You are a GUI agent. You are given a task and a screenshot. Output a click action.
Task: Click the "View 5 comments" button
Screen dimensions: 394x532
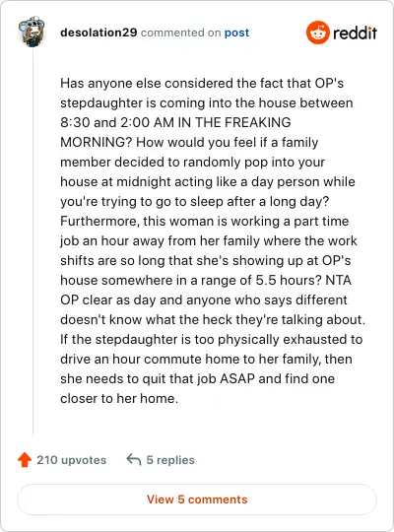pos(197,499)
